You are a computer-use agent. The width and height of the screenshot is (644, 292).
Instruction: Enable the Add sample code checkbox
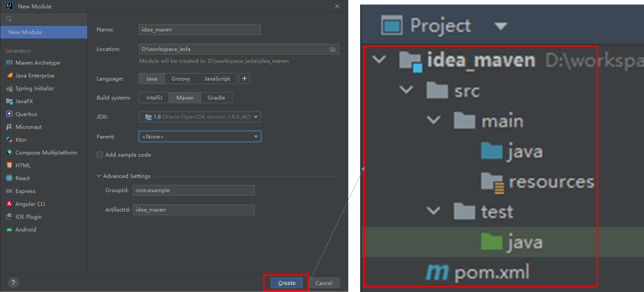pos(100,155)
